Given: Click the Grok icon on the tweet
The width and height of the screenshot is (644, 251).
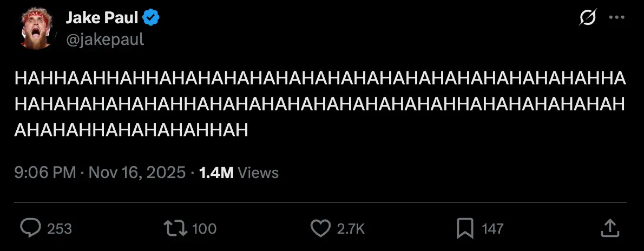Looking at the screenshot, I should coord(587,18).
